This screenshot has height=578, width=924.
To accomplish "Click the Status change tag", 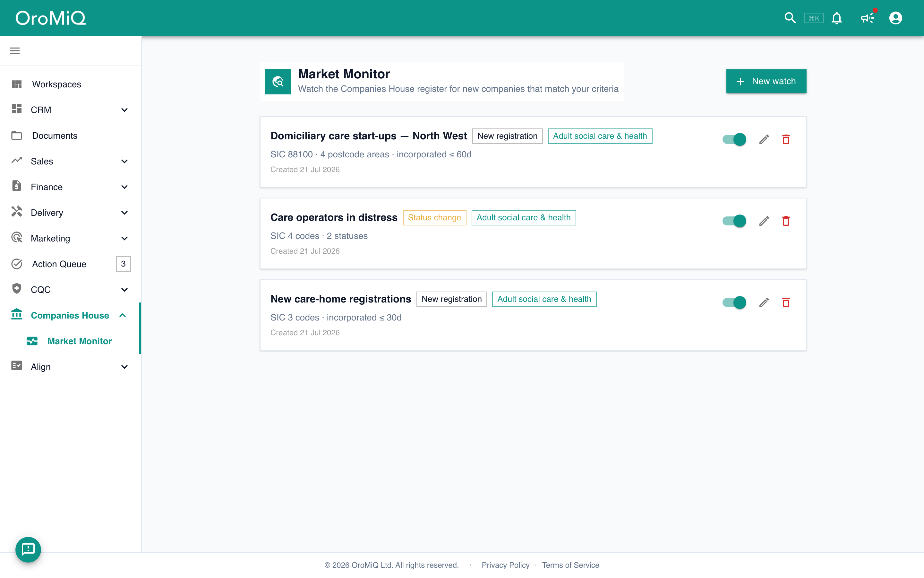I will 434,217.
